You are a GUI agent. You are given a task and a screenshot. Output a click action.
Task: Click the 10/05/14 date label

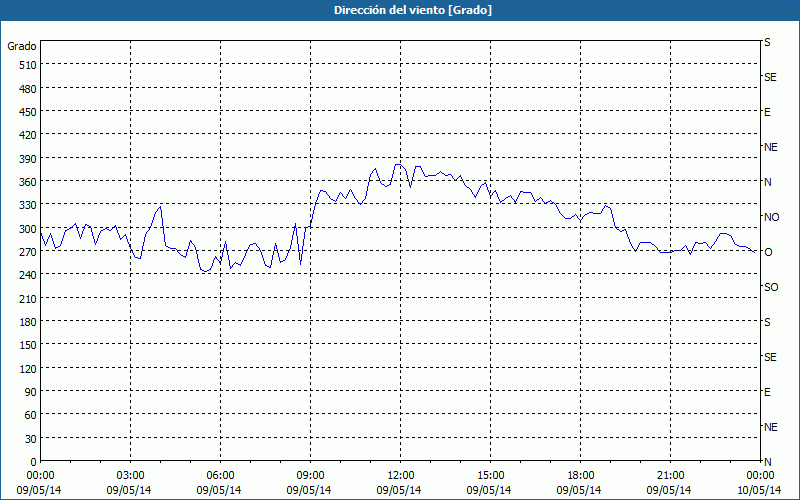[x=759, y=490]
